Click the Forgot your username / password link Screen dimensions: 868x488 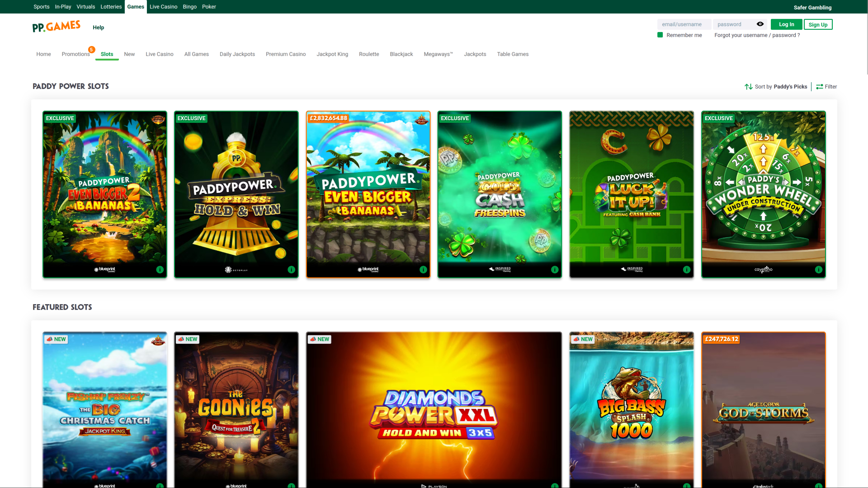(756, 35)
